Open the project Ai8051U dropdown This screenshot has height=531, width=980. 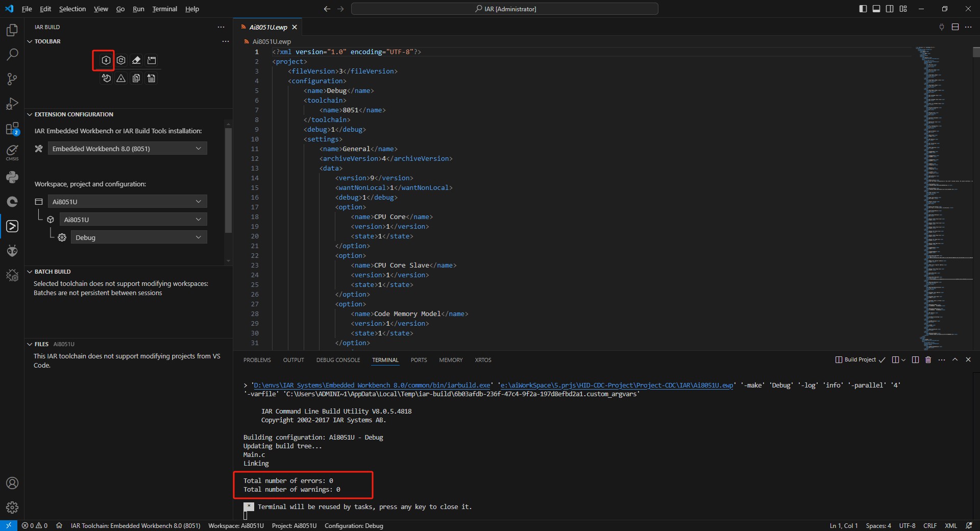click(x=133, y=220)
